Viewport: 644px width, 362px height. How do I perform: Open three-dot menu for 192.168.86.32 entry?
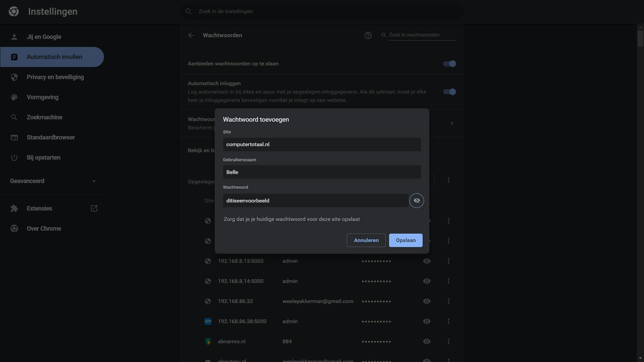tap(448, 301)
